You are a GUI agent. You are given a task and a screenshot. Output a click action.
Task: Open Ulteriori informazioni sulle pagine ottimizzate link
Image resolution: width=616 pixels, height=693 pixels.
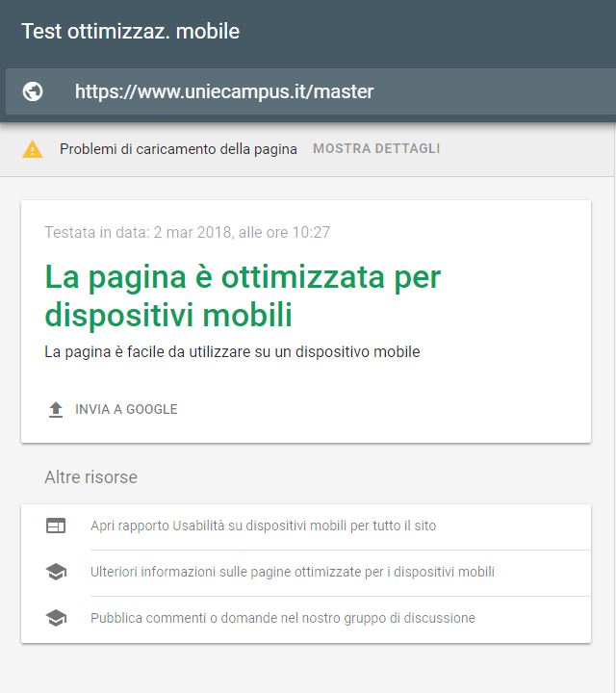[x=293, y=572]
